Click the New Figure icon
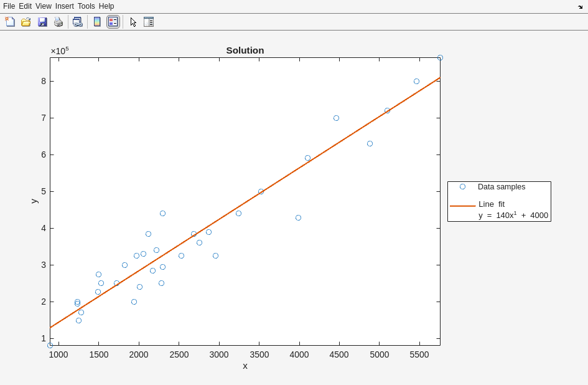The height and width of the screenshot is (385, 588). [10, 22]
